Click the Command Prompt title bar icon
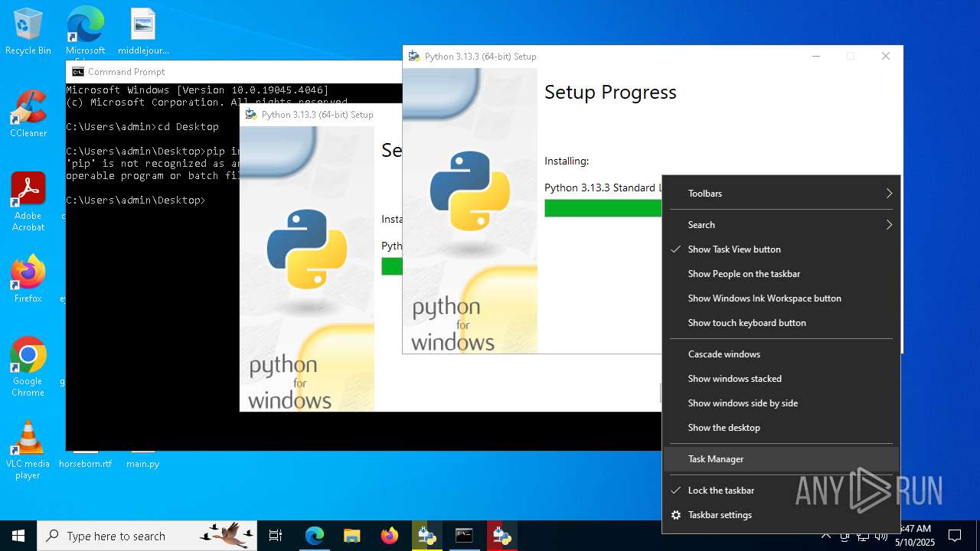Viewport: 980px width, 551px height. (77, 72)
